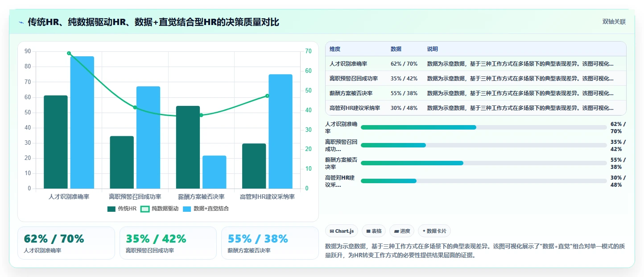Image resolution: width=644 pixels, height=277 pixels.
Task: Click the 人才识别准确率 x-axis label
Action: pyautogui.click(x=69, y=197)
